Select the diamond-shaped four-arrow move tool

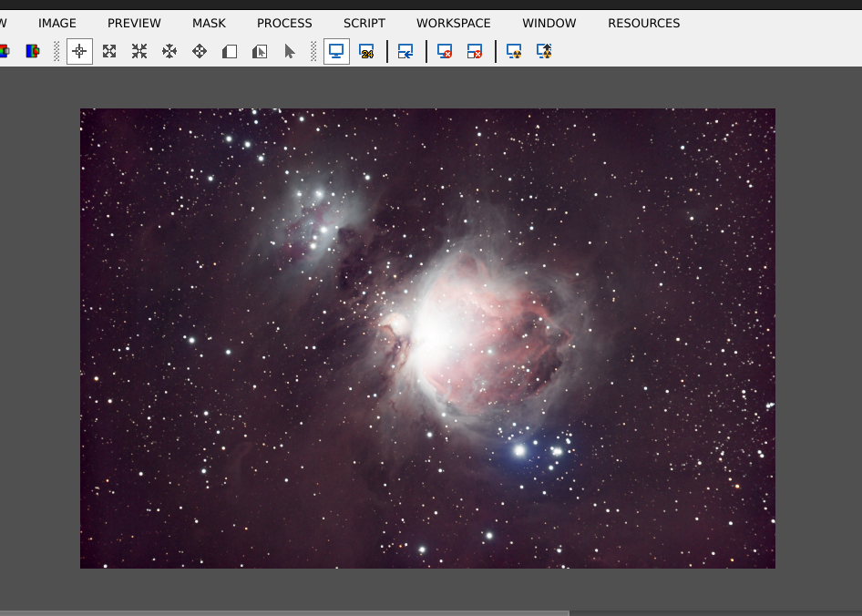click(x=200, y=52)
